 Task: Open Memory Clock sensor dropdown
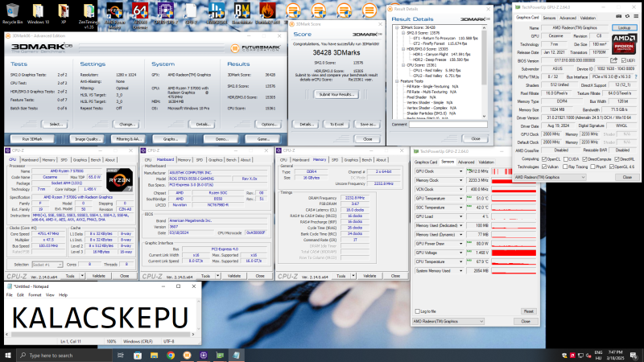pos(460,180)
